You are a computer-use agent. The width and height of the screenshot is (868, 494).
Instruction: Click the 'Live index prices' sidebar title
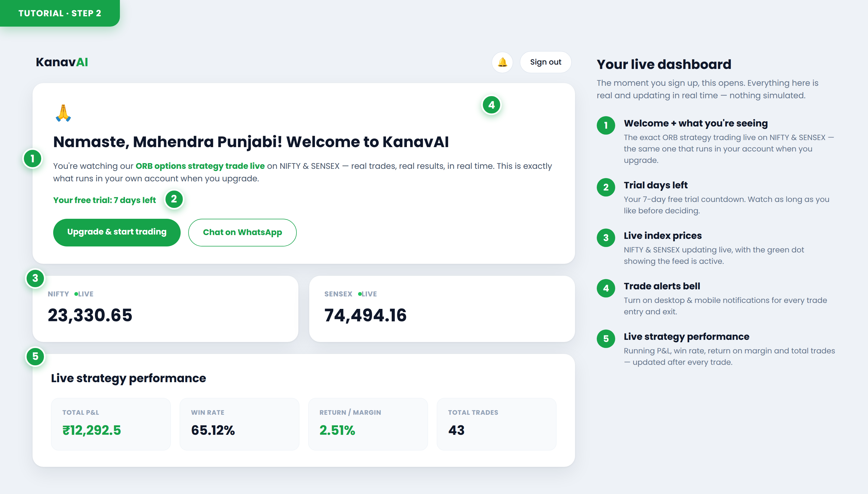[663, 236]
